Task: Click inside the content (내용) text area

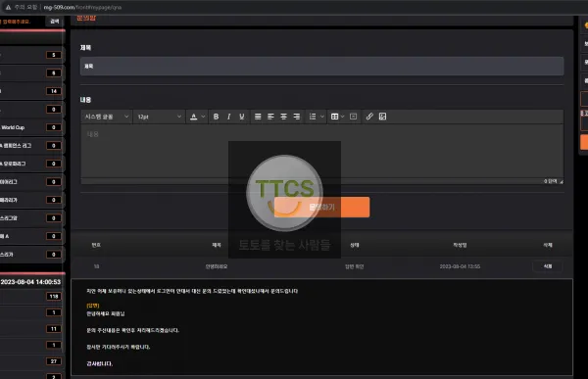Action: [321, 151]
